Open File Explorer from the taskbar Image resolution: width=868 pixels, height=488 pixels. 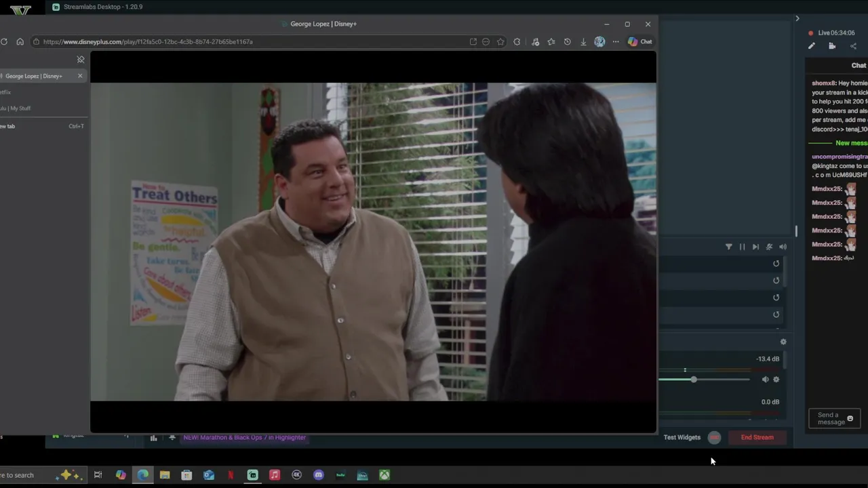[x=165, y=475]
